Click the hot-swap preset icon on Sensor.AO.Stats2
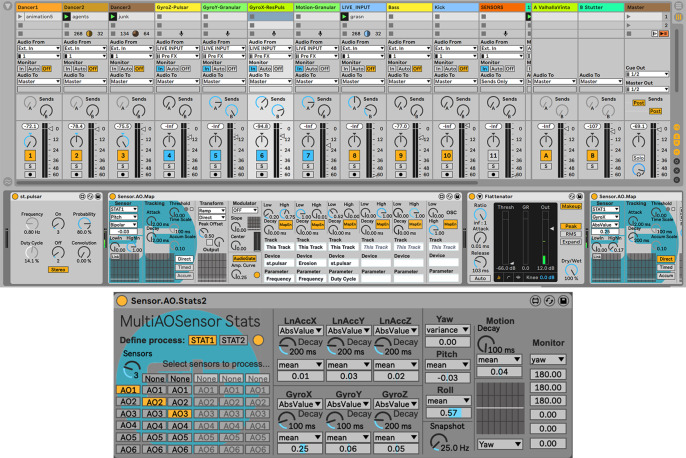The image size is (686, 458). point(549,301)
